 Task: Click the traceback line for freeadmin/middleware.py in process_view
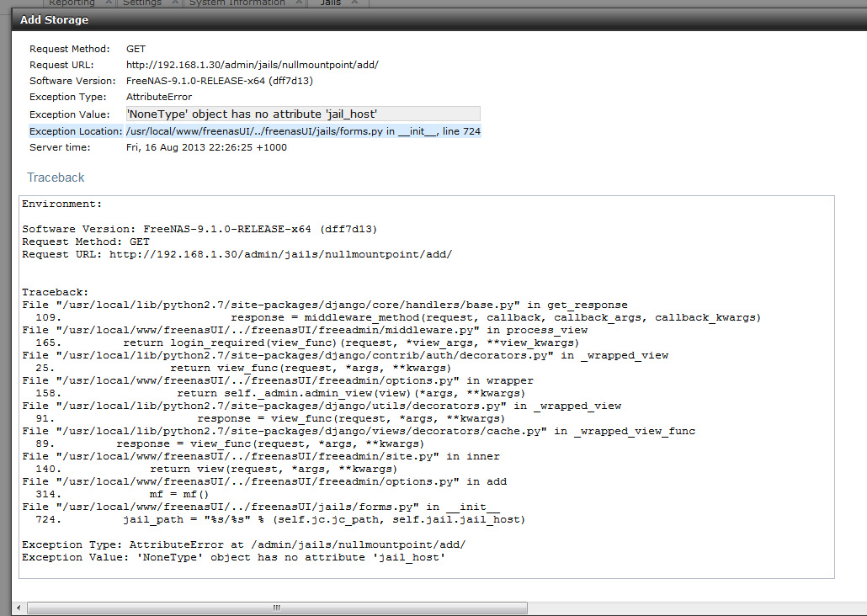[305, 330]
